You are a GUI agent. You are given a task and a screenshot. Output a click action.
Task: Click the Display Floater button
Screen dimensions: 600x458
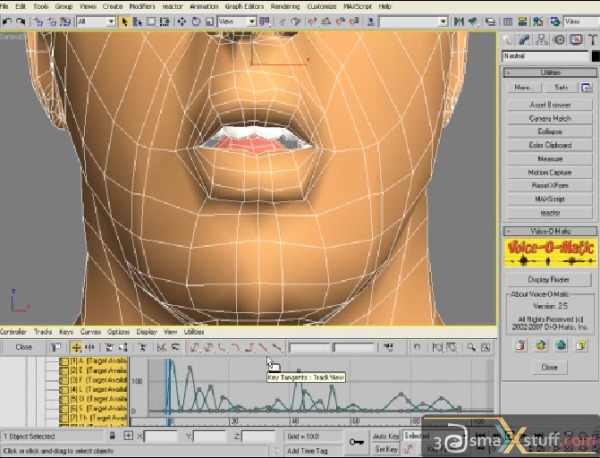tap(549, 280)
